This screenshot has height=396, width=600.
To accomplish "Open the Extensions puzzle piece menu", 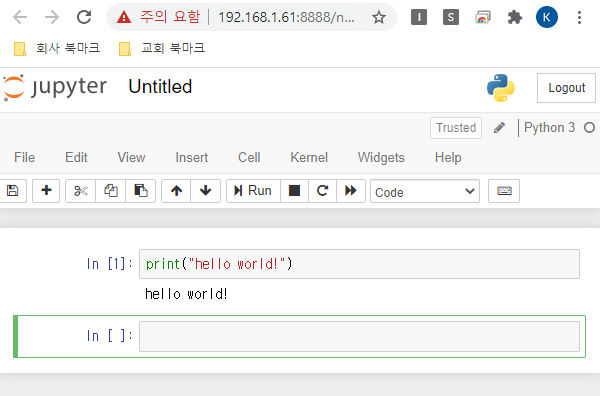I will click(x=515, y=17).
